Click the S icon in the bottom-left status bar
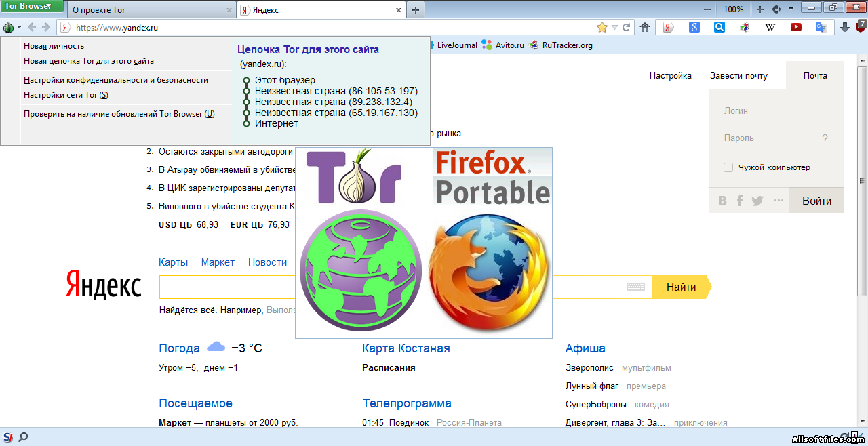This screenshot has width=868, height=446. click(x=8, y=437)
